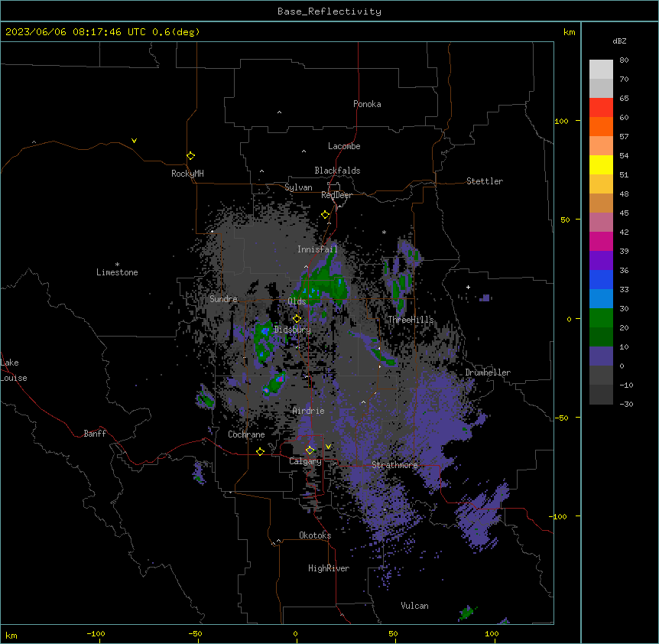Click the Ponoka city label
The height and width of the screenshot is (644, 659).
click(x=367, y=104)
